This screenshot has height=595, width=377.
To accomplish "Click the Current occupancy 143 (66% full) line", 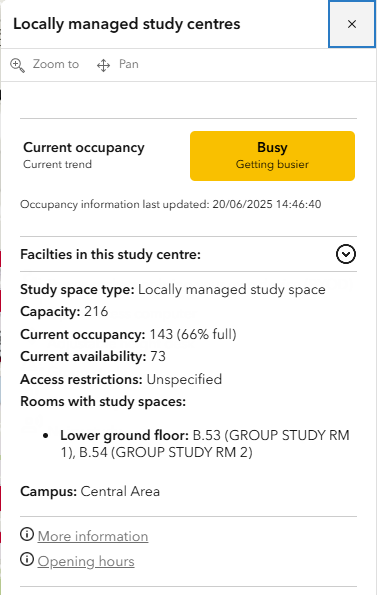I will (128, 334).
